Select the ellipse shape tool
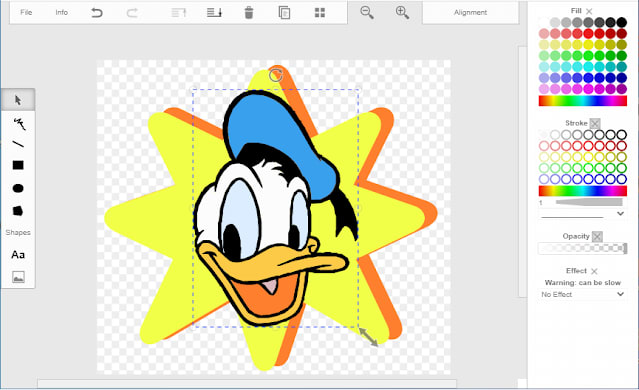The image size is (639, 390). pos(18,188)
